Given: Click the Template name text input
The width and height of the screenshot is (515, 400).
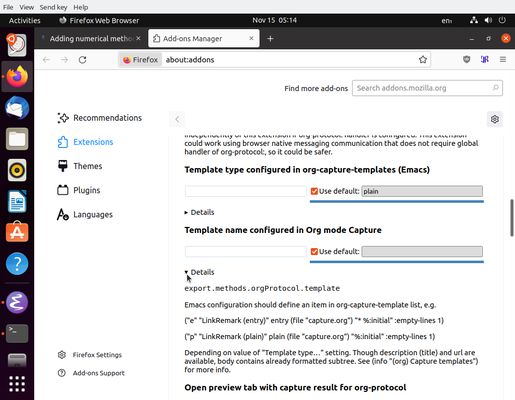Looking at the screenshot, I should pos(245,252).
